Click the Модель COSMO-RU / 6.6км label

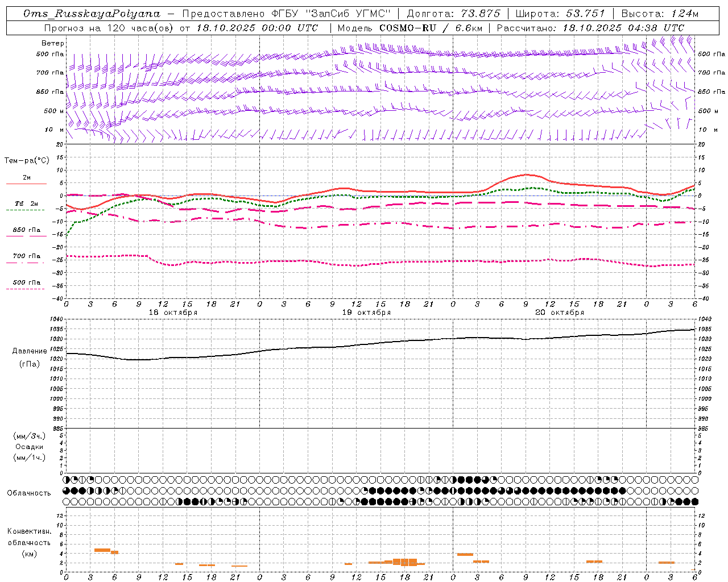pos(409,28)
